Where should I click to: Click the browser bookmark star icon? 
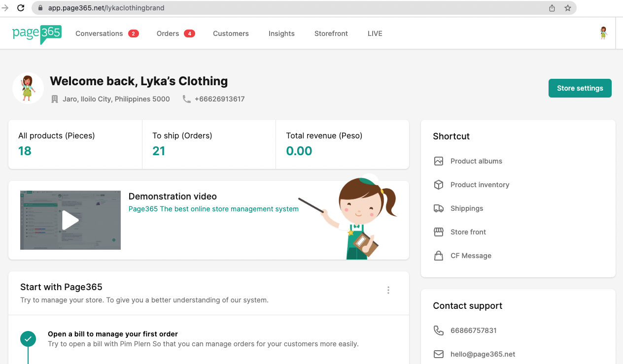click(568, 8)
